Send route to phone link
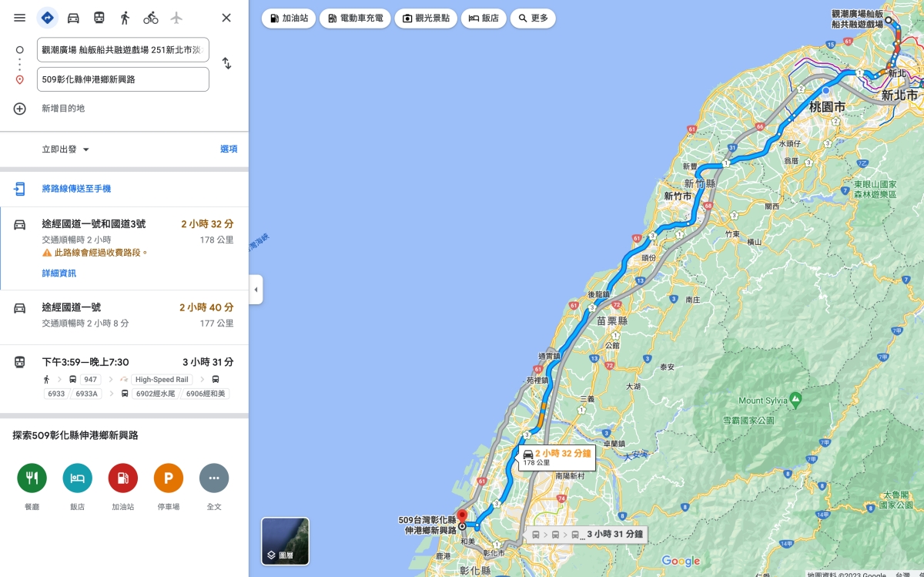924x577 pixels. (76, 189)
